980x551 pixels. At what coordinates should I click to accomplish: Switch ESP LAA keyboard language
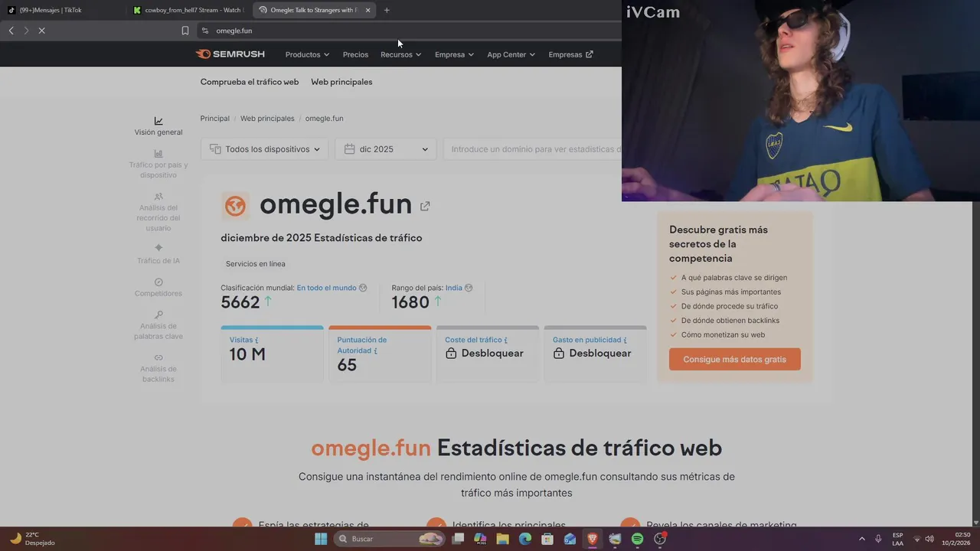[x=897, y=539]
